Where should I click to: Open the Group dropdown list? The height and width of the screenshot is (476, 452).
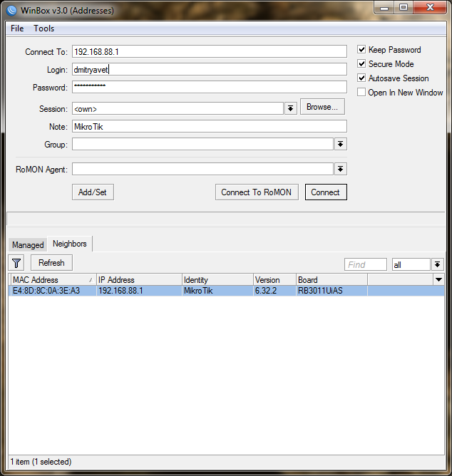[x=341, y=145]
